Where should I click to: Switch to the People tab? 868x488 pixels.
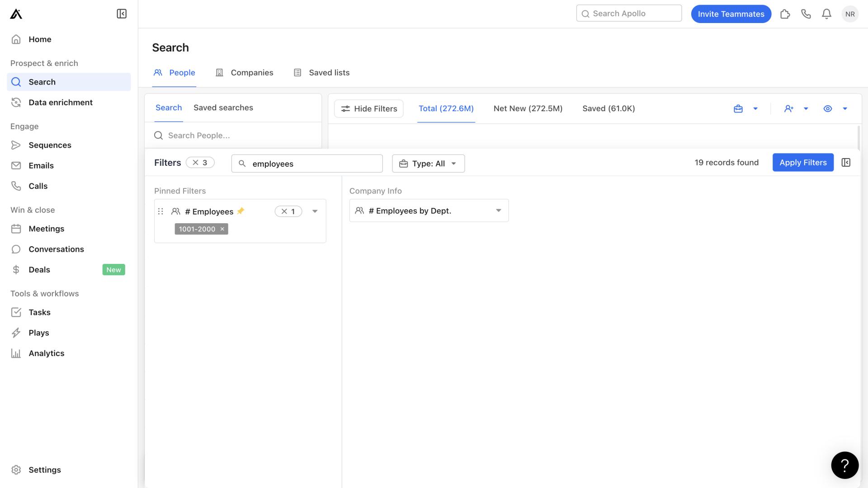pyautogui.click(x=175, y=73)
